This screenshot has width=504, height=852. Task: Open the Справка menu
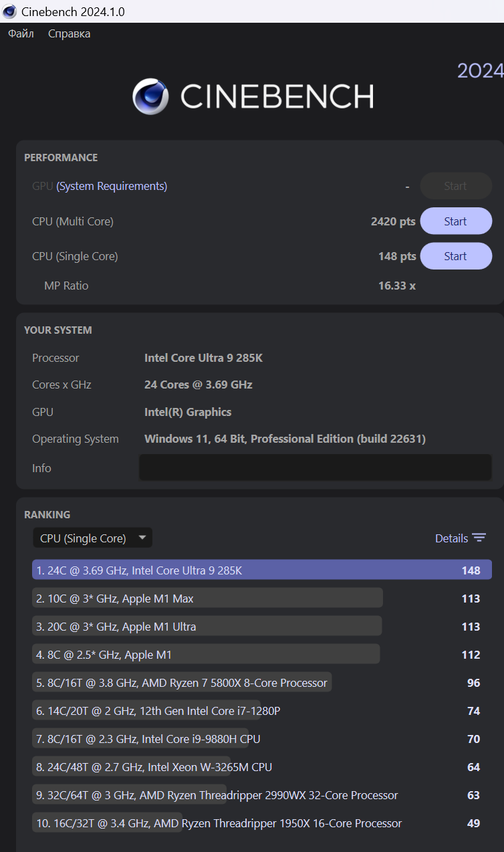click(x=69, y=33)
